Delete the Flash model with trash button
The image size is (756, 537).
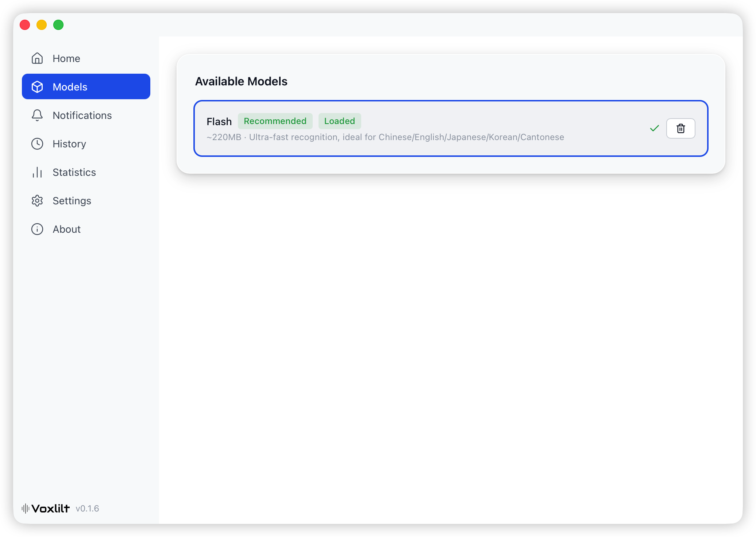coord(680,128)
